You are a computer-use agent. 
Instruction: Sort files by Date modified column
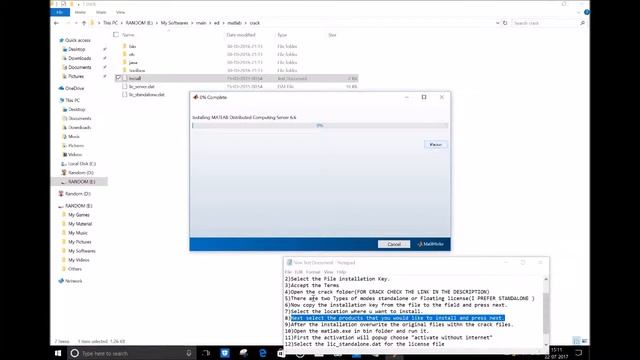pos(241,35)
